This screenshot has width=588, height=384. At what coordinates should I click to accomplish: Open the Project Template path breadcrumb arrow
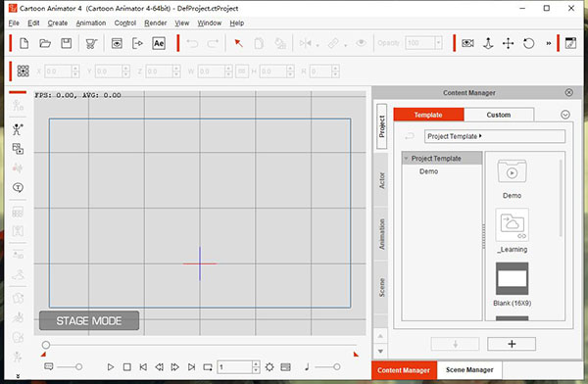pos(480,136)
